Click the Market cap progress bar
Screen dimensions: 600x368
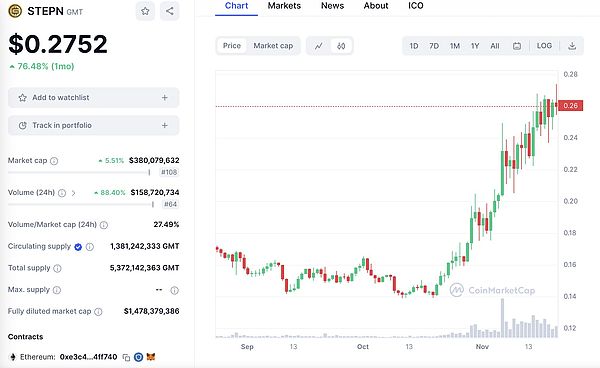[x=79, y=173]
